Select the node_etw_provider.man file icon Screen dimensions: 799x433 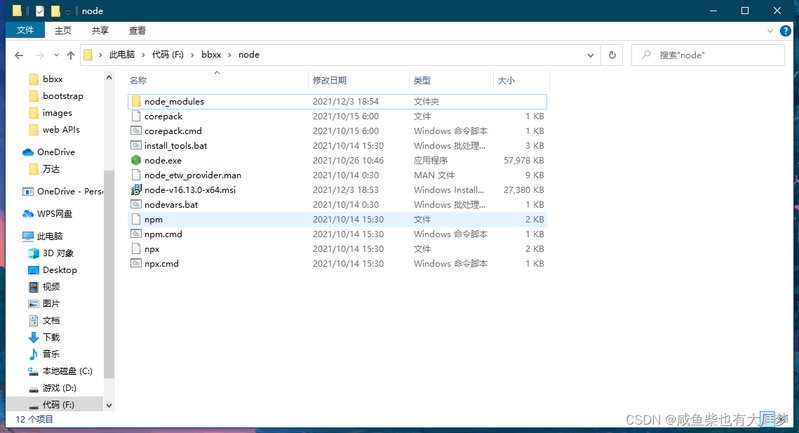[136, 175]
